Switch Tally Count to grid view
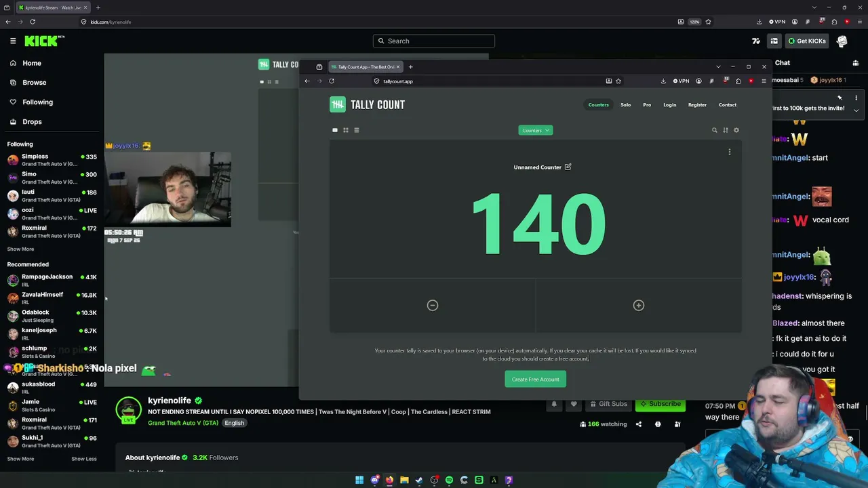The height and width of the screenshot is (488, 868). [x=346, y=130]
